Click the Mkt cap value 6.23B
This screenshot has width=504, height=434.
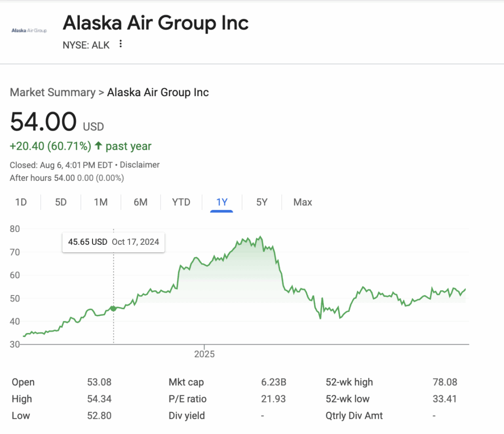point(274,382)
